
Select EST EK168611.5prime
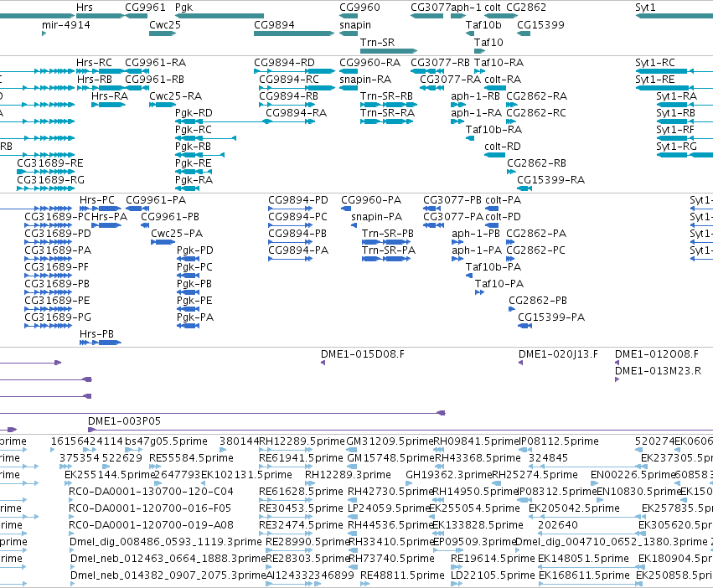tap(584, 575)
